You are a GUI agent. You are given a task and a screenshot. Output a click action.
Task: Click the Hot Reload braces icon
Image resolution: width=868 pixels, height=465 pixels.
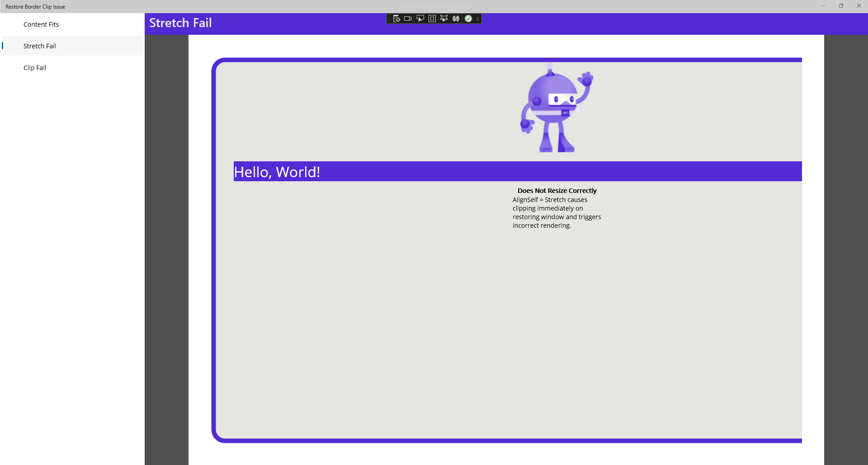(x=456, y=19)
